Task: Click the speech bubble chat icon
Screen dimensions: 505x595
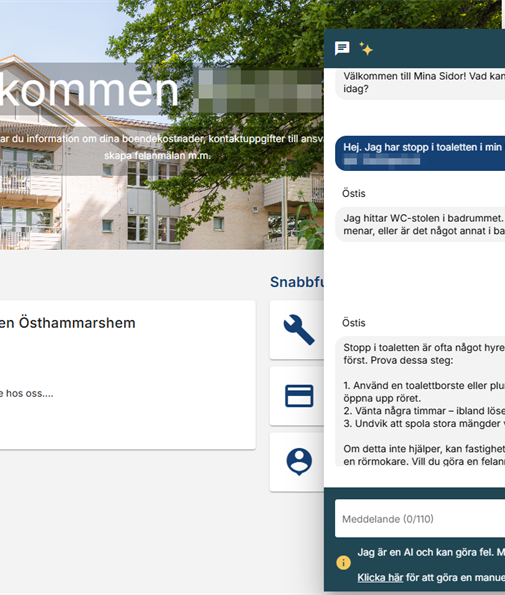Action: coord(342,48)
